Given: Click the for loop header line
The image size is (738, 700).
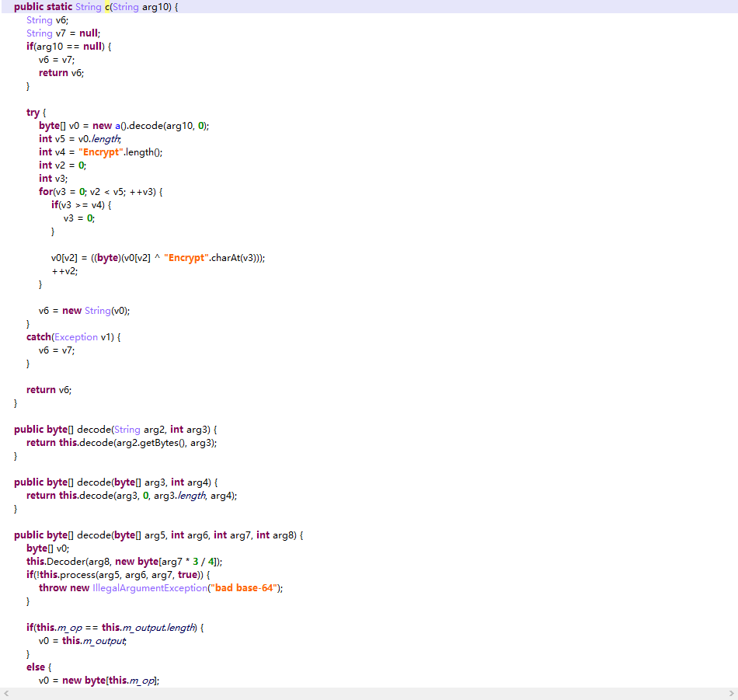Looking at the screenshot, I should pos(101,192).
